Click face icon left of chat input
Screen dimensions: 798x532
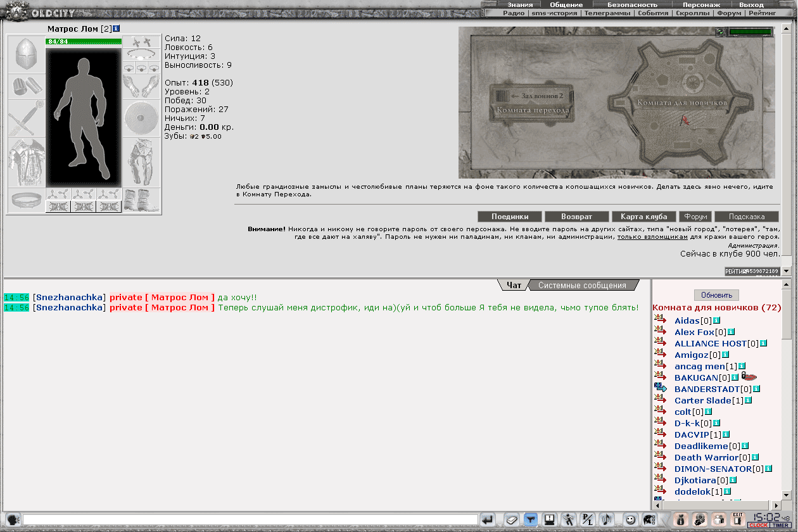click(x=13, y=520)
